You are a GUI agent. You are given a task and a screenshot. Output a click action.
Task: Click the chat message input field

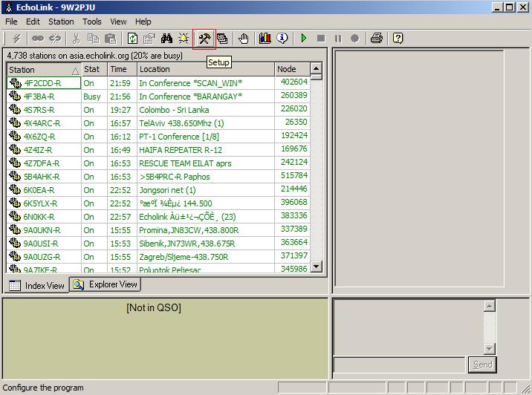(399, 365)
